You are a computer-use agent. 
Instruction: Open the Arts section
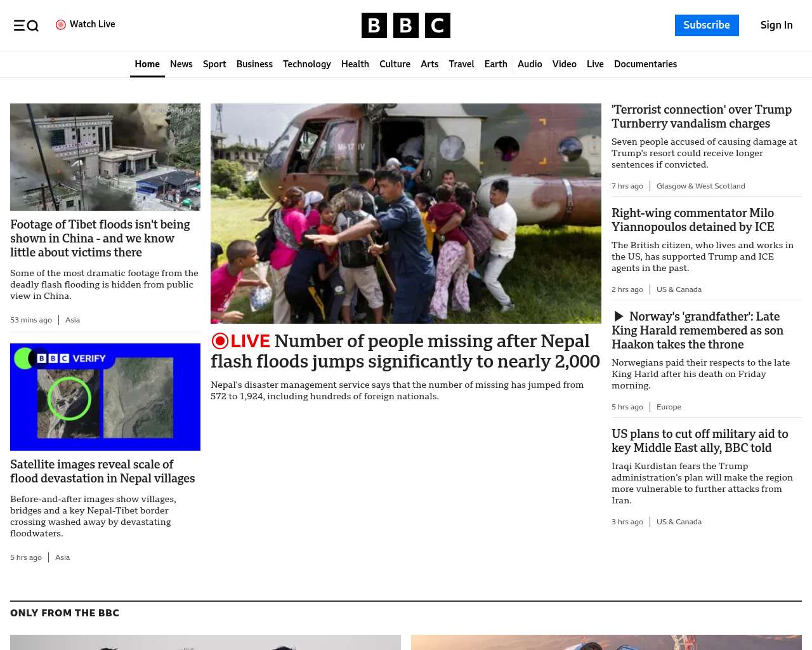(x=429, y=64)
